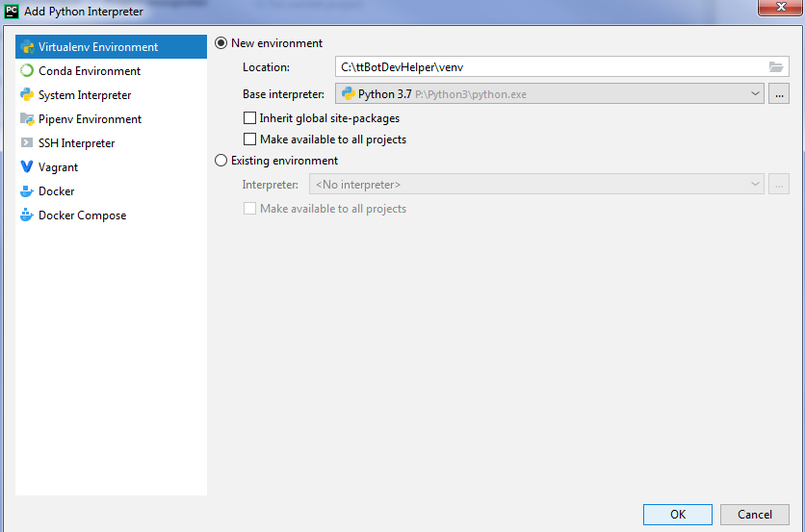Viewport: 805px width, 532px height.
Task: Enable Inherit global site-packages
Action: click(x=250, y=118)
